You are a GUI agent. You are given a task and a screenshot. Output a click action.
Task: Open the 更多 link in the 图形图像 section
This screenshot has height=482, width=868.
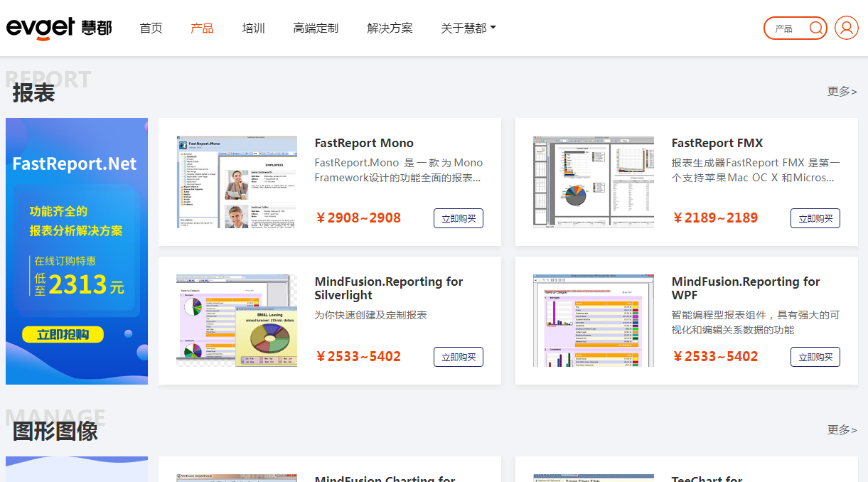[x=842, y=429]
